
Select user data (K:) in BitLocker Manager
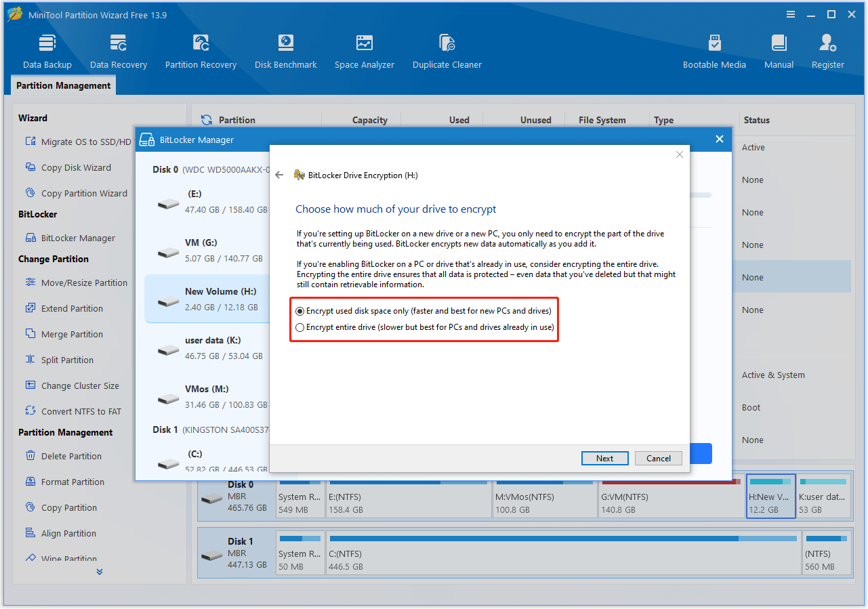coord(207,348)
